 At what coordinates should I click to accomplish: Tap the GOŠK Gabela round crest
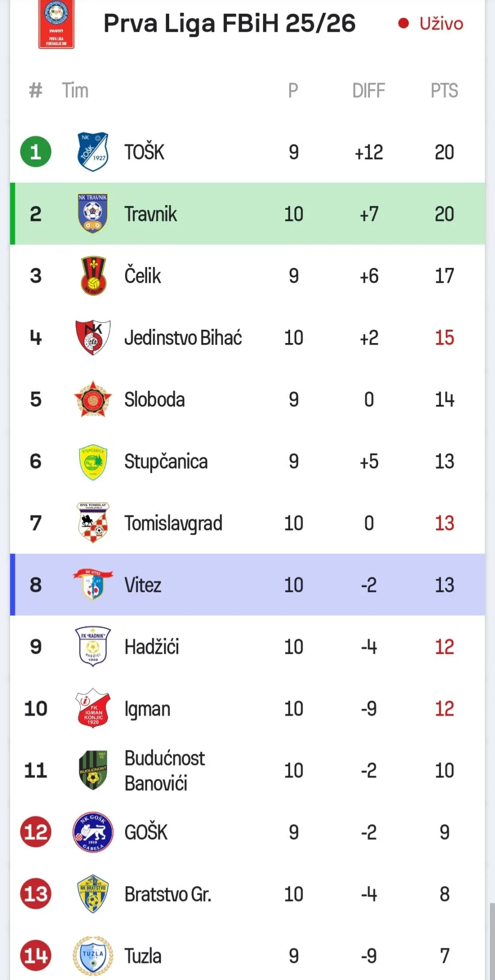pos(92,832)
